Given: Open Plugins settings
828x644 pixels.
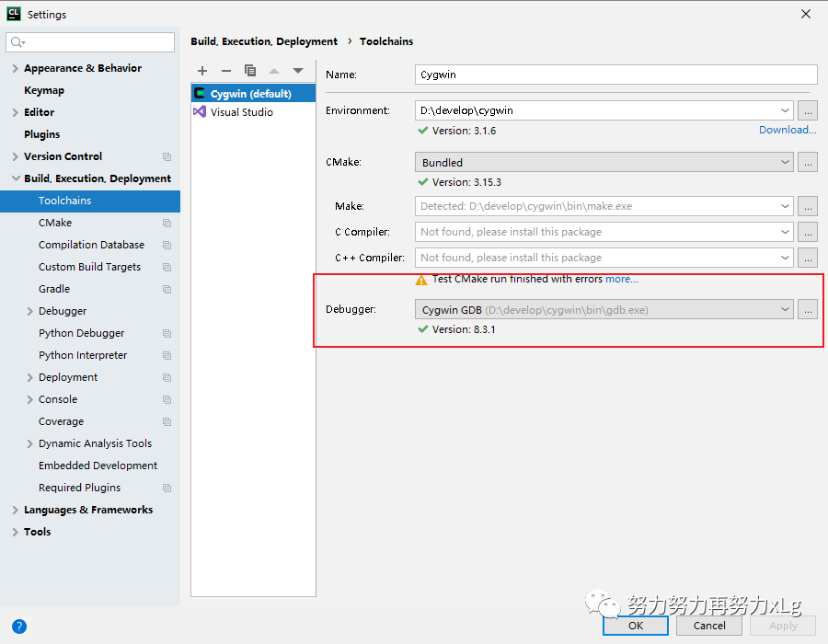Looking at the screenshot, I should coord(41,134).
